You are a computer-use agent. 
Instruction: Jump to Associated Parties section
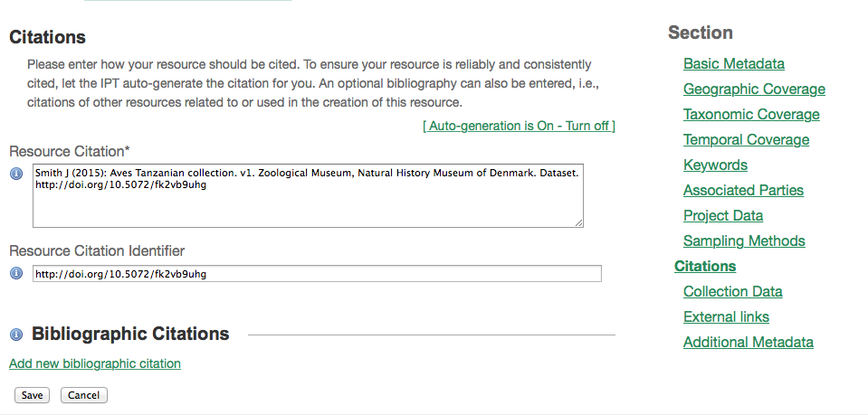click(743, 191)
